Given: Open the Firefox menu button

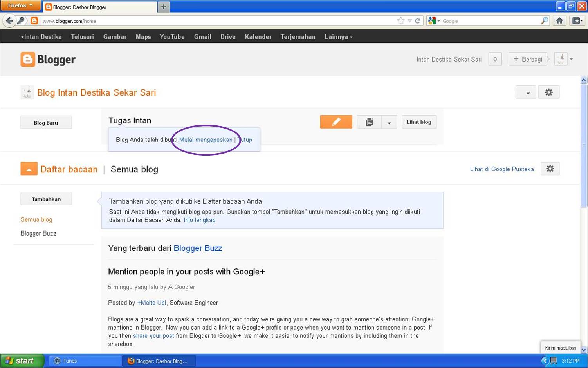Looking at the screenshot, I should click(20, 5).
